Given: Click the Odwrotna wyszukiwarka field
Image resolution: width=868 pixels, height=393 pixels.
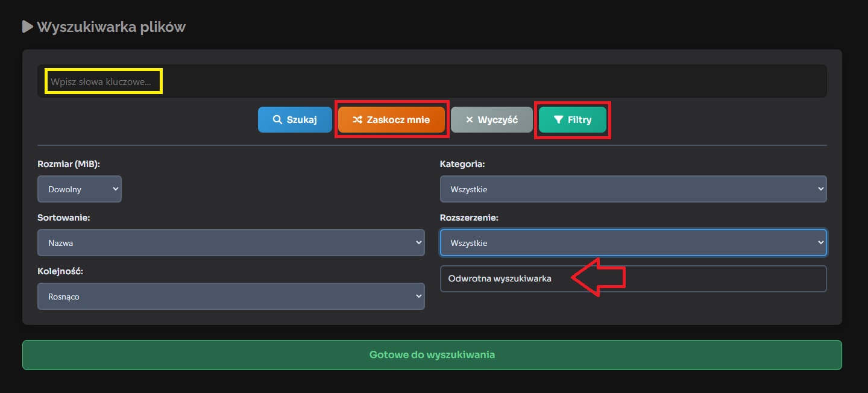Looking at the screenshot, I should 633,278.
